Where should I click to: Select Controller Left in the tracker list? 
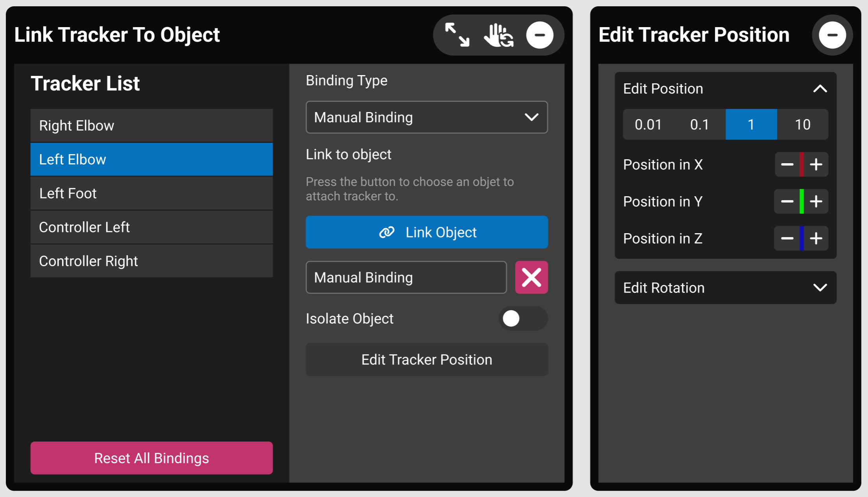coord(151,227)
